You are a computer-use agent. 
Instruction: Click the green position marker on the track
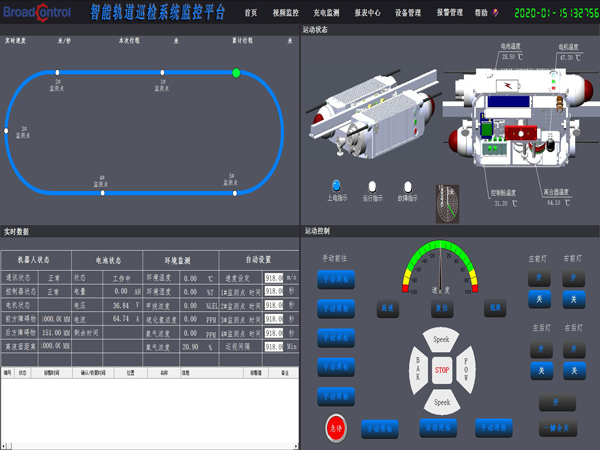click(x=236, y=73)
